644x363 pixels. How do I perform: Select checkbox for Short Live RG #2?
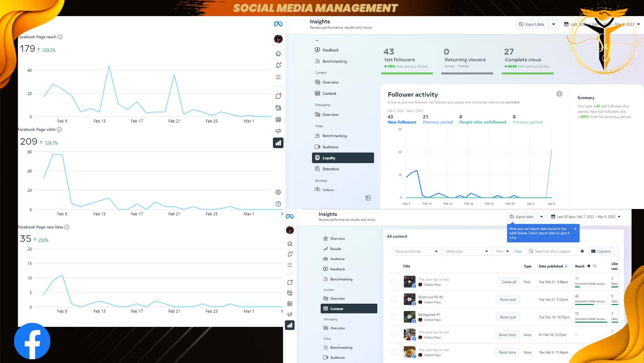click(394, 299)
